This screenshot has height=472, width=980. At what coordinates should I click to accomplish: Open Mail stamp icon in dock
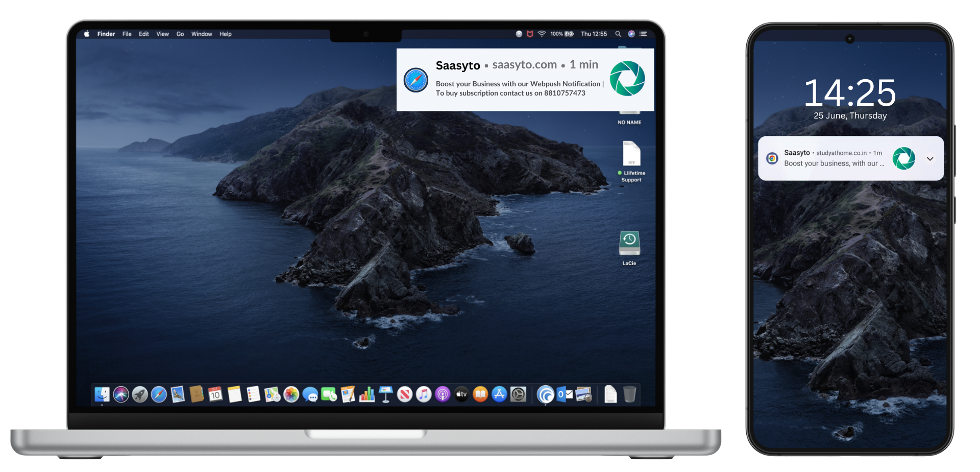pos(178,394)
